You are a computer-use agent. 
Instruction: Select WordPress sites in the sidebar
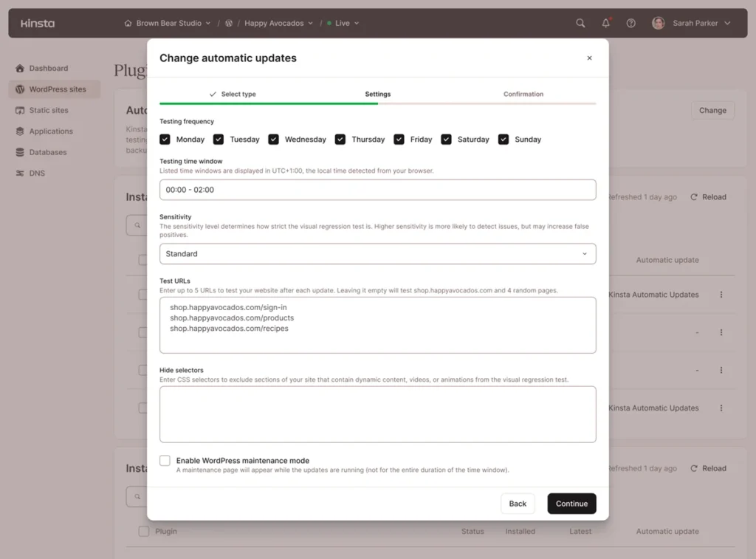59,89
